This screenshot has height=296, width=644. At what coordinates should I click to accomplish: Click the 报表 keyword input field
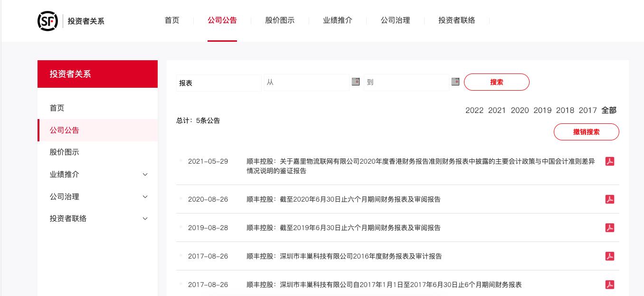click(x=218, y=83)
